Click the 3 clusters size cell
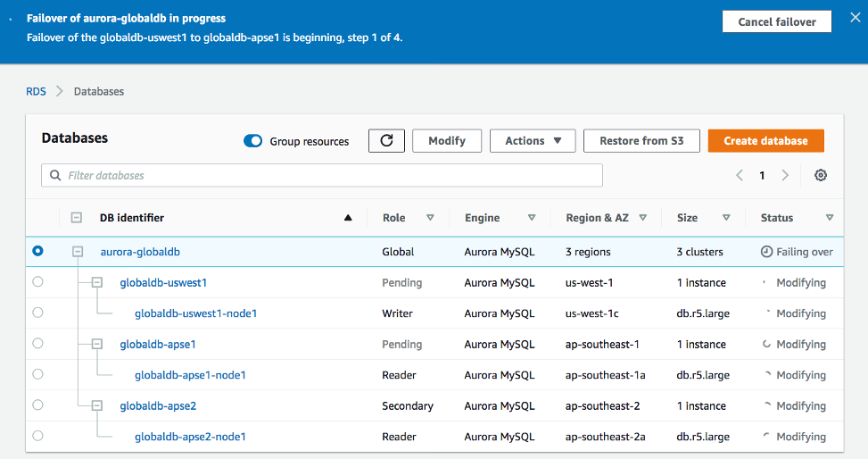The width and height of the screenshot is (868, 459). (699, 252)
